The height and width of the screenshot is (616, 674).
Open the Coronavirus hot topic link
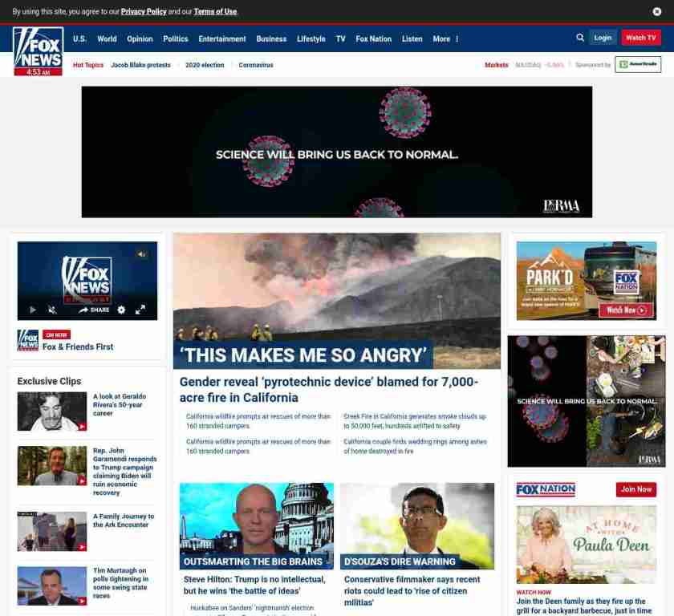[256, 65]
